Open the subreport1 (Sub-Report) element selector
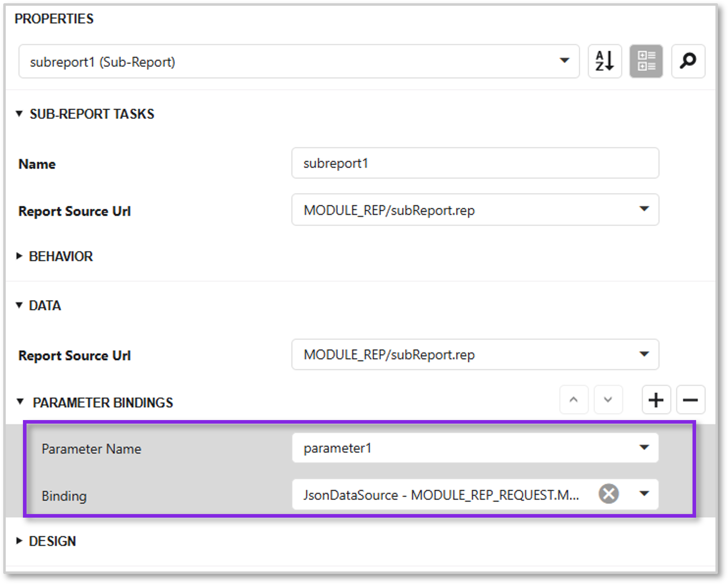The image size is (728, 584). click(299, 61)
